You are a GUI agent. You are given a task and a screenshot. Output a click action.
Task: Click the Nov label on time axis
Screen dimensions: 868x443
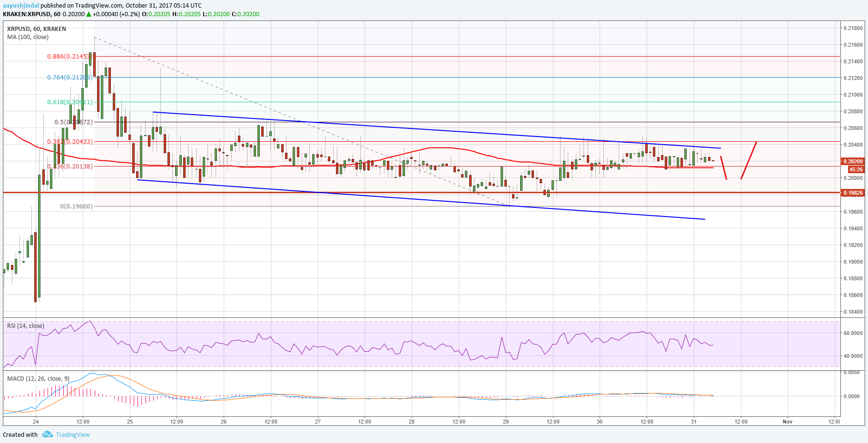[x=788, y=422]
